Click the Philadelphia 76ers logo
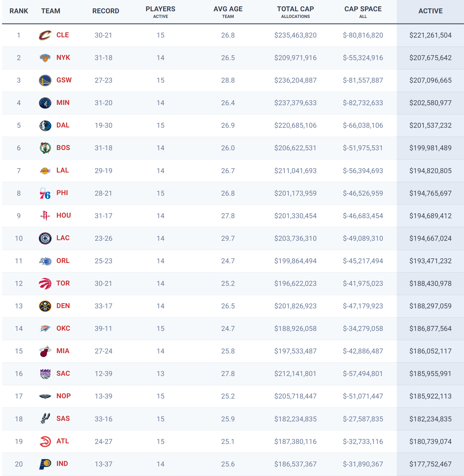Image resolution: width=464 pixels, height=476 pixels. (x=45, y=193)
